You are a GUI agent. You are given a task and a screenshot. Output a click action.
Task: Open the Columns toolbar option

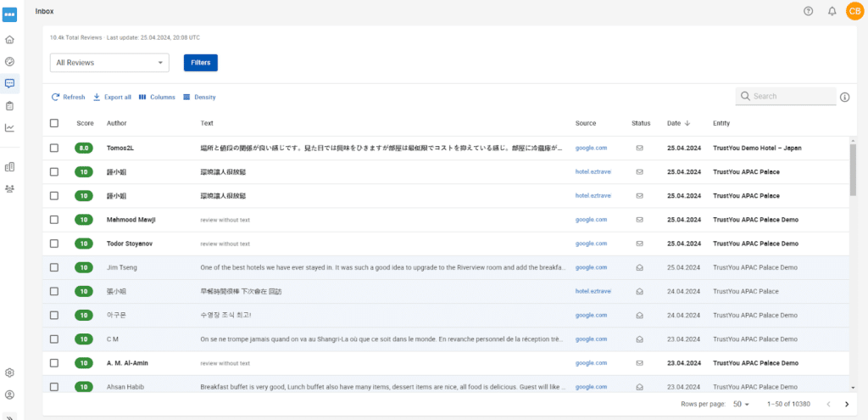point(157,97)
